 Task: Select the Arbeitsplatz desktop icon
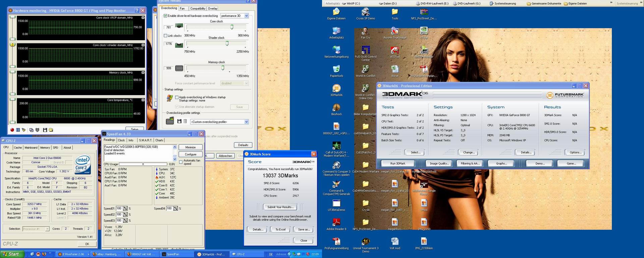pos(336,33)
